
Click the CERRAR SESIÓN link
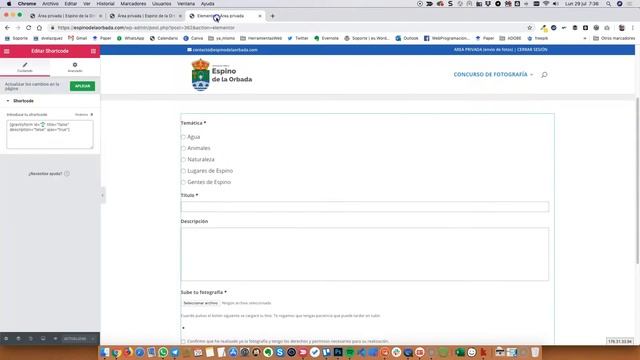(532, 50)
